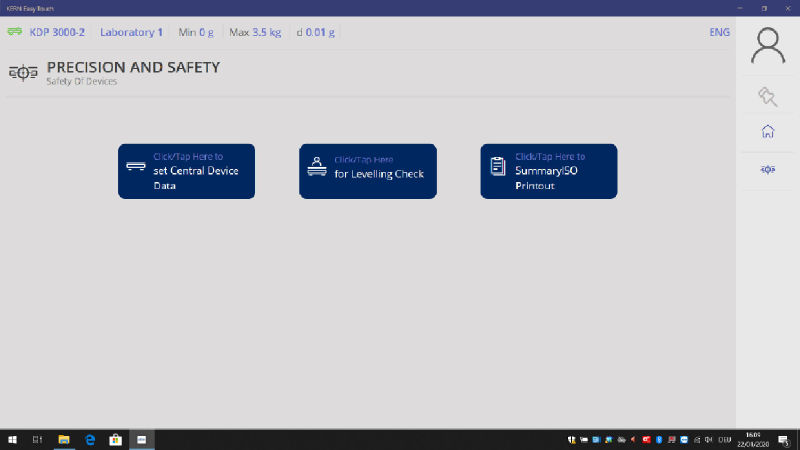Click the pin icon in sidebar

(x=767, y=97)
